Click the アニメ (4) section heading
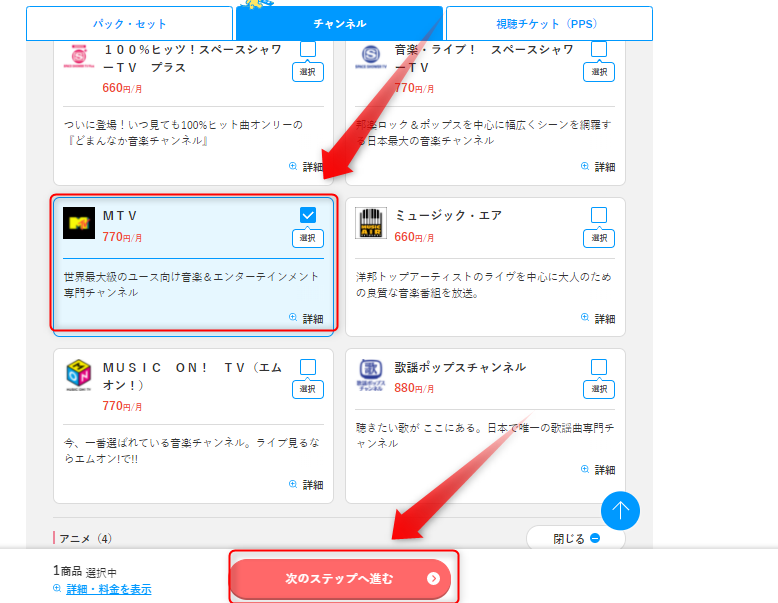778x603 pixels. [x=85, y=538]
